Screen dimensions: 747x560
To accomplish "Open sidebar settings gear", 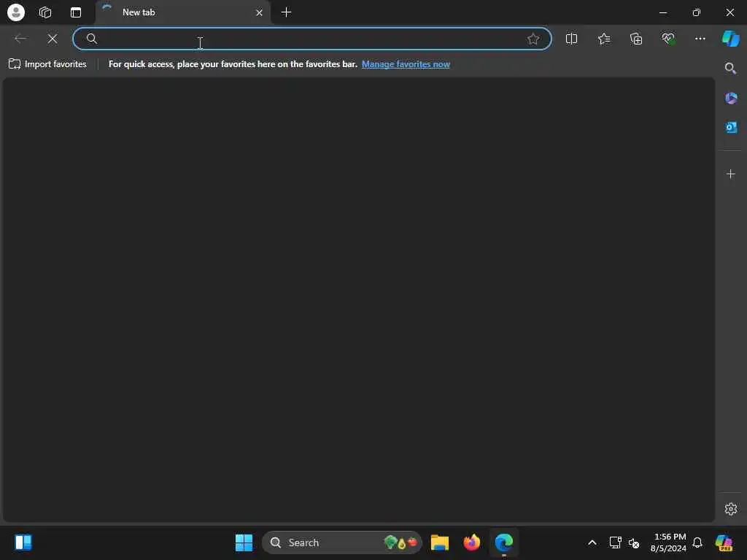I will pos(730,508).
